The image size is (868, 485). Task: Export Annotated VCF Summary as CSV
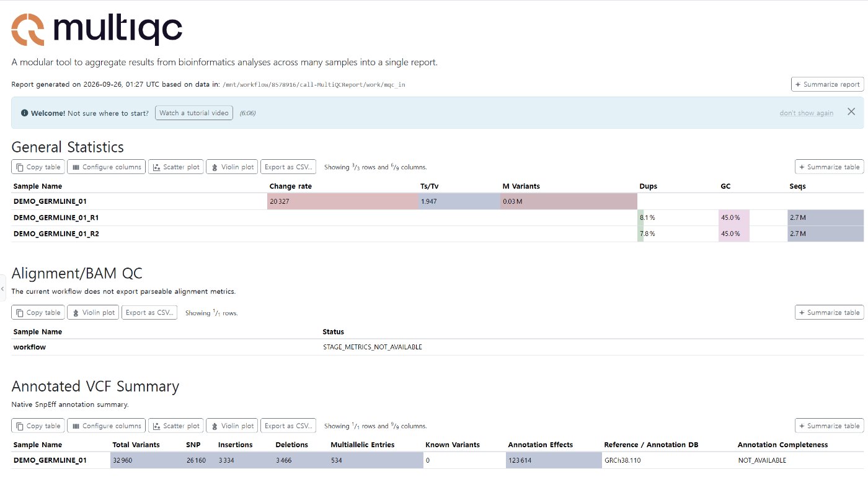click(x=288, y=426)
